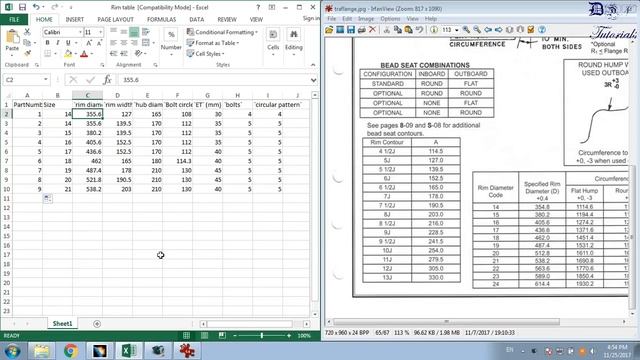Adjust the Excel zoom slider
Viewport: 640px width, 360px height.
coord(262,336)
